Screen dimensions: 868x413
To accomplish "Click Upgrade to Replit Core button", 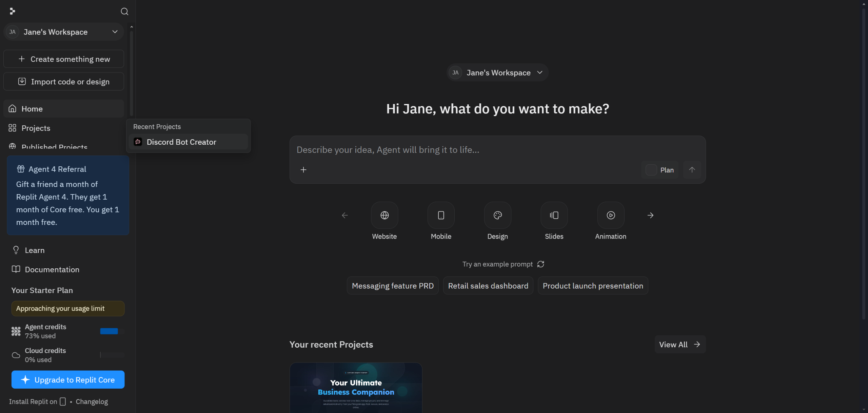I will click(68, 380).
